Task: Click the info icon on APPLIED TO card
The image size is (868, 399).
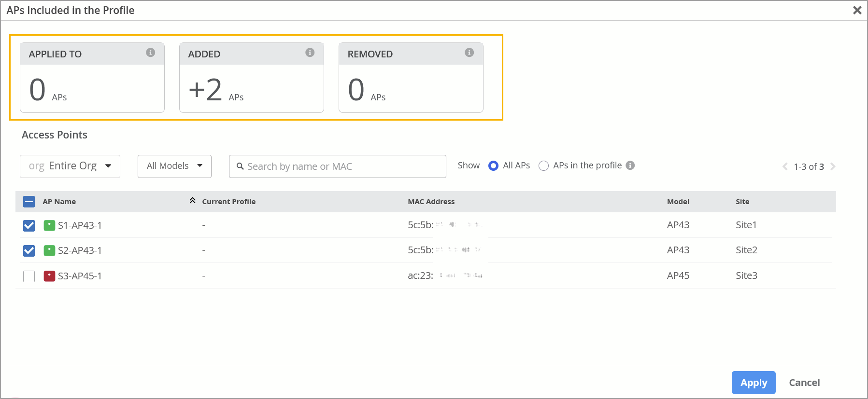Action: coord(150,53)
